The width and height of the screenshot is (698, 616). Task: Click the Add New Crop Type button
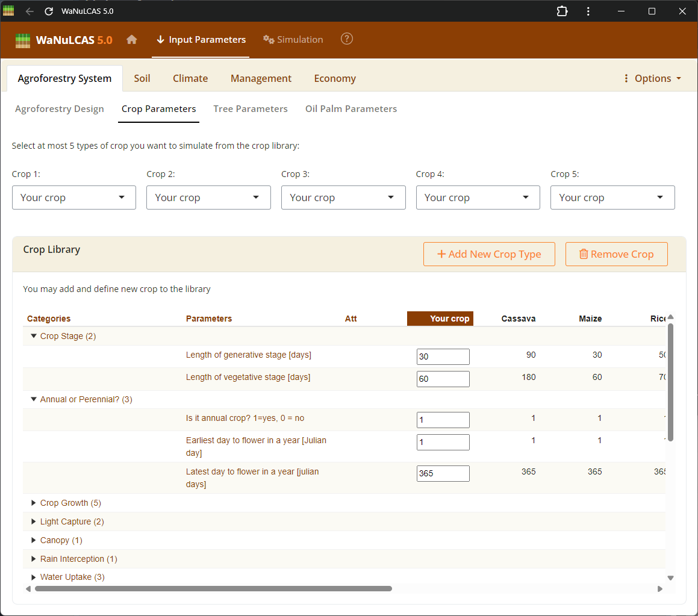click(489, 254)
